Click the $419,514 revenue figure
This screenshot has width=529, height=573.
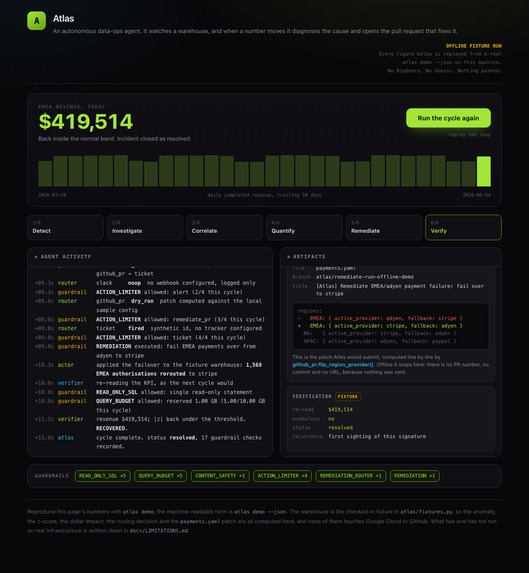(86, 122)
